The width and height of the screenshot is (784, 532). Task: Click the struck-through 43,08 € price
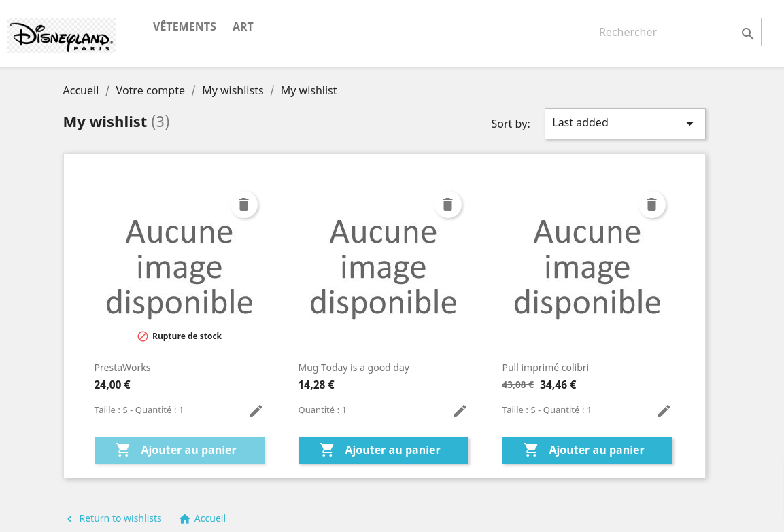tap(517, 385)
